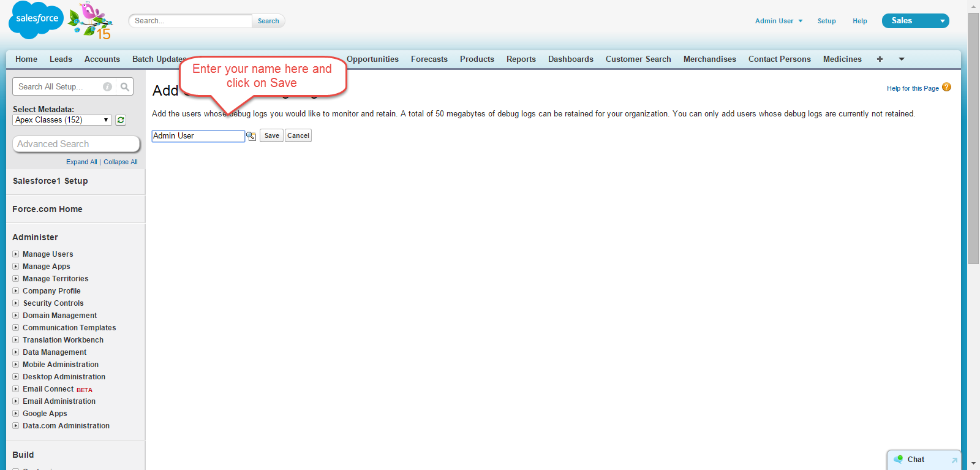The image size is (980, 470).
Task: Open the Admin User menu
Action: [778, 21]
